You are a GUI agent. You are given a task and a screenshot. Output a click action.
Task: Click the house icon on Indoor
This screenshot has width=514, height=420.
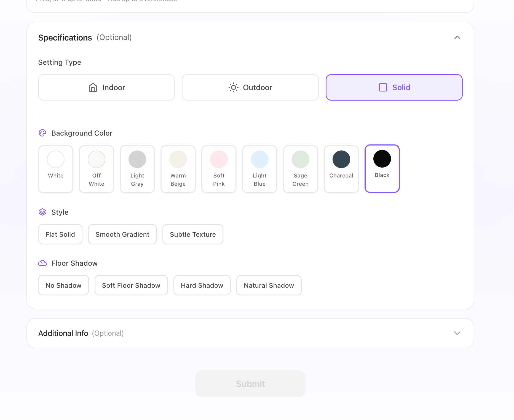pos(93,88)
